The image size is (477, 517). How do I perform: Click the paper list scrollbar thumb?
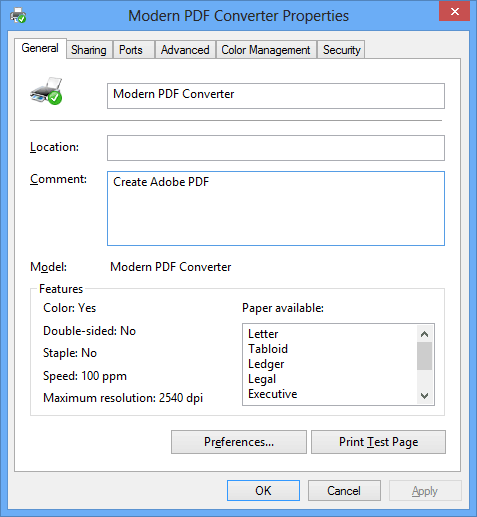tap(424, 356)
